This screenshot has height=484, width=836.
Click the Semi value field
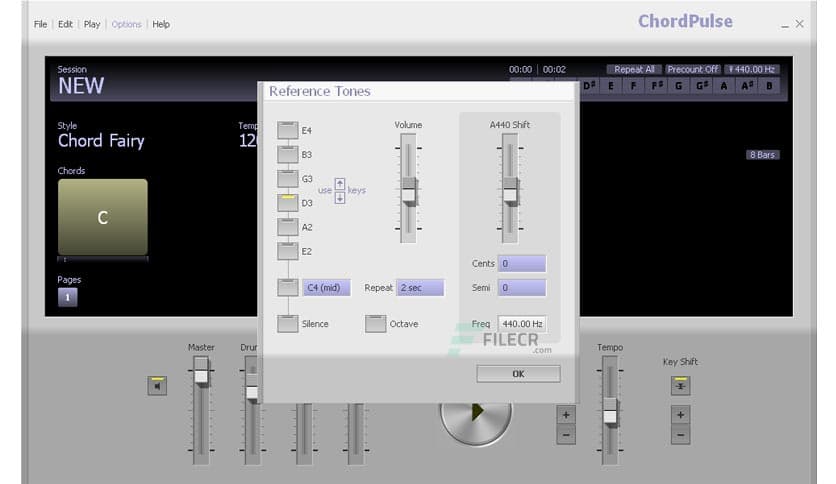[521, 287]
